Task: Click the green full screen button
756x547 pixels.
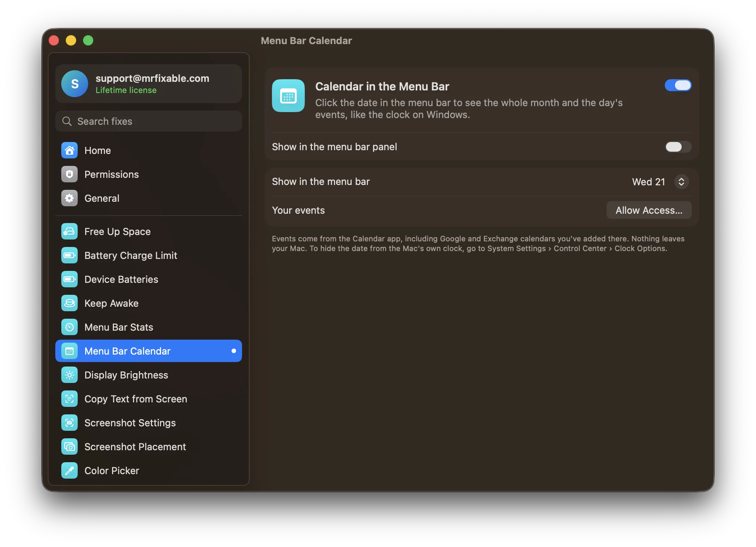Action: 88,40
